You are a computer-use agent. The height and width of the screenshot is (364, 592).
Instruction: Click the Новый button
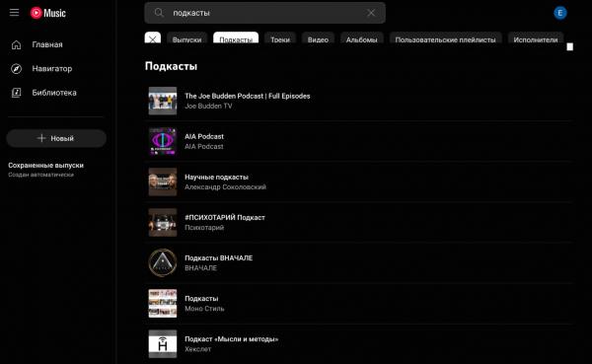pos(56,138)
